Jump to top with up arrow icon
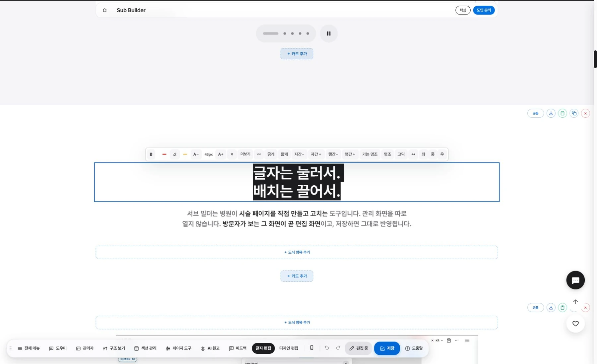 [x=575, y=302]
